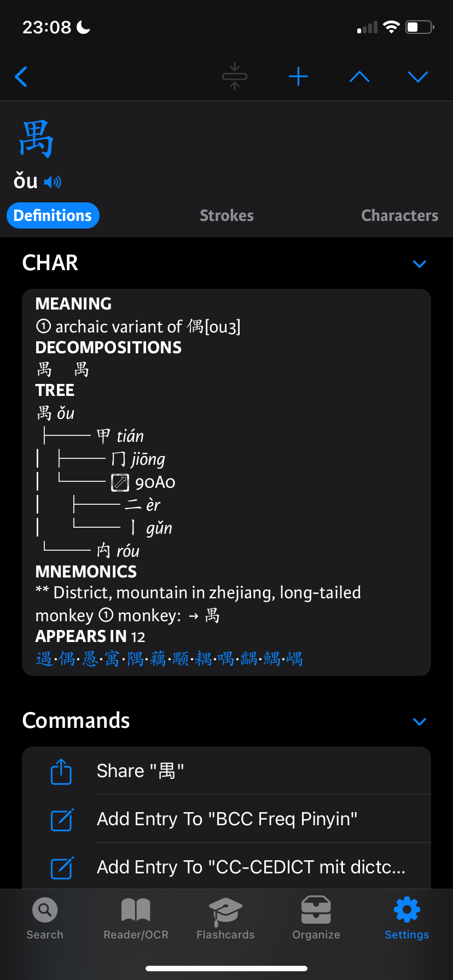Tap the edit icon for BCC Freq Pinyin
The width and height of the screenshot is (453, 980).
[x=62, y=819]
